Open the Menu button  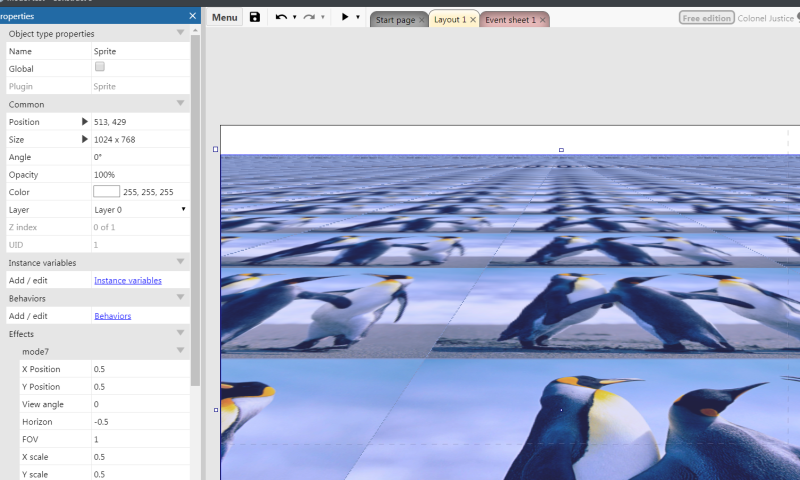coord(224,17)
